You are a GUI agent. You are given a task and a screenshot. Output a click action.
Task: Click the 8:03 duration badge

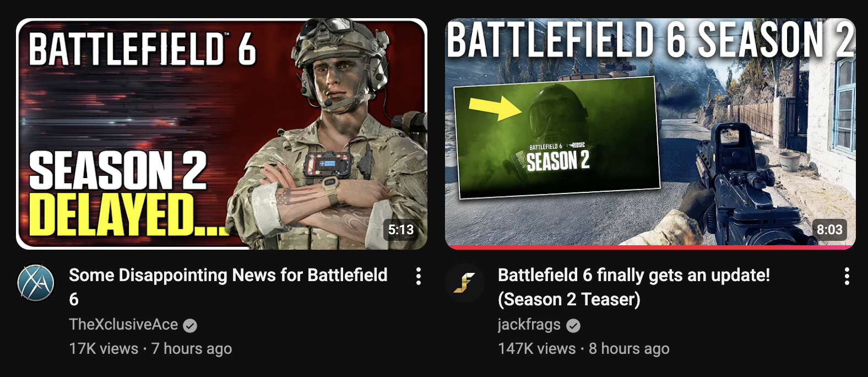(x=829, y=230)
